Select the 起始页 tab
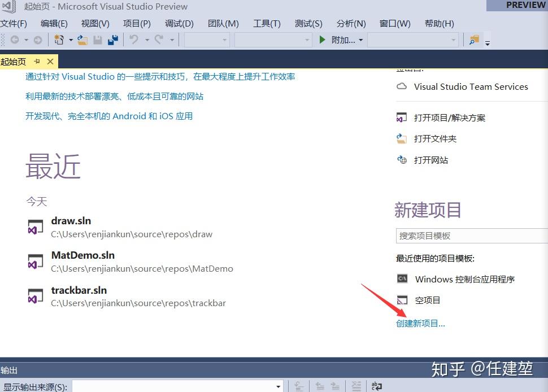Viewport: 548px width, 392px height. pyautogui.click(x=14, y=62)
